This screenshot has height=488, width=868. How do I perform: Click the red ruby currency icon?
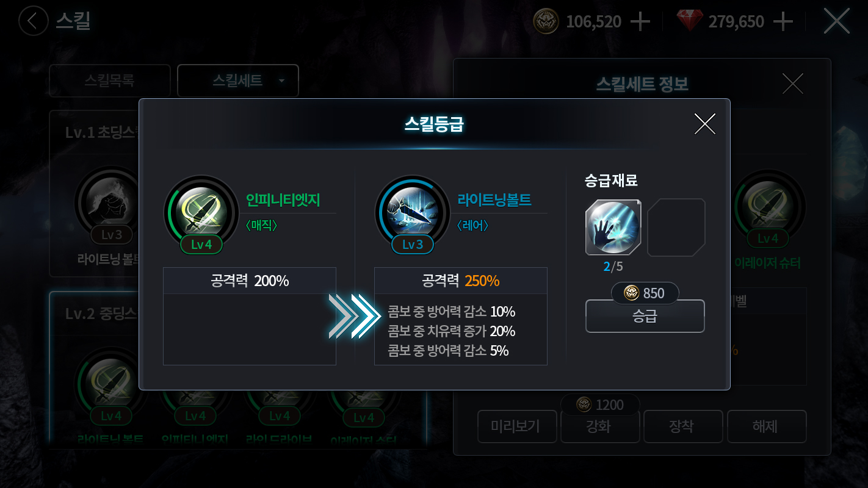(690, 21)
